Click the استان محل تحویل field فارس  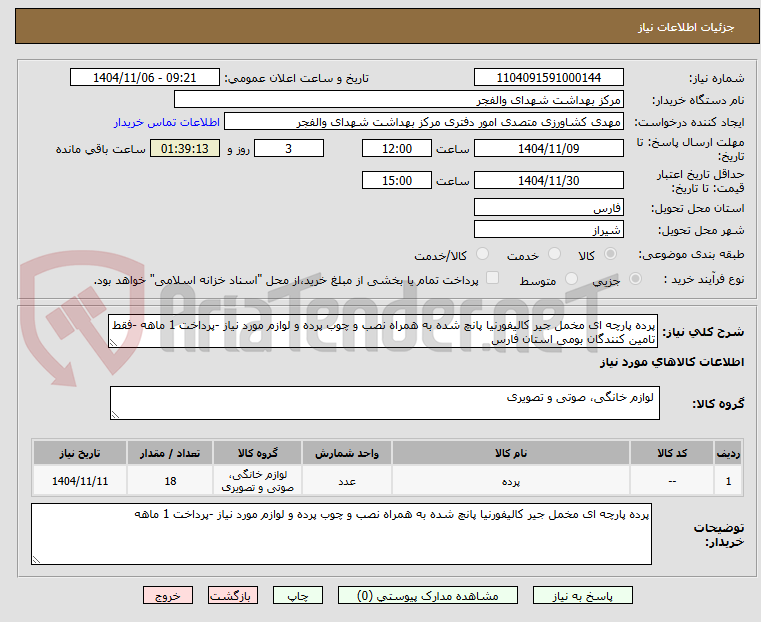click(x=548, y=208)
